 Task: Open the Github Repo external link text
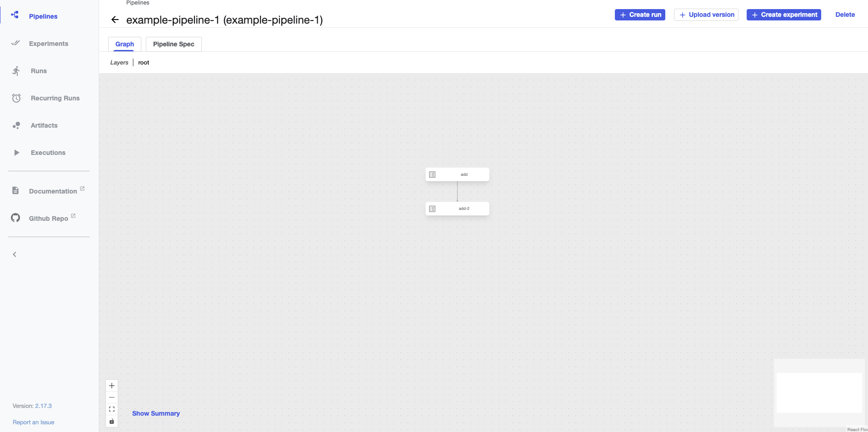click(49, 218)
